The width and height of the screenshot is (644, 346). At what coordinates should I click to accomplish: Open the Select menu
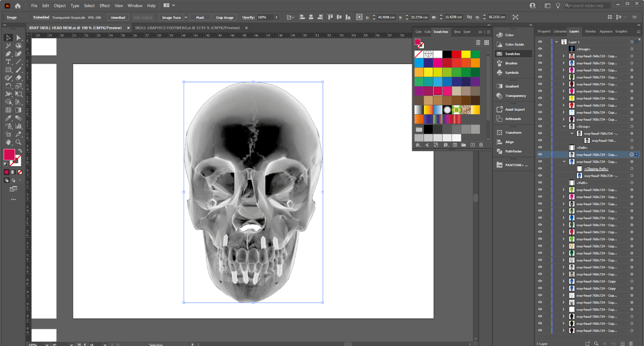89,5
